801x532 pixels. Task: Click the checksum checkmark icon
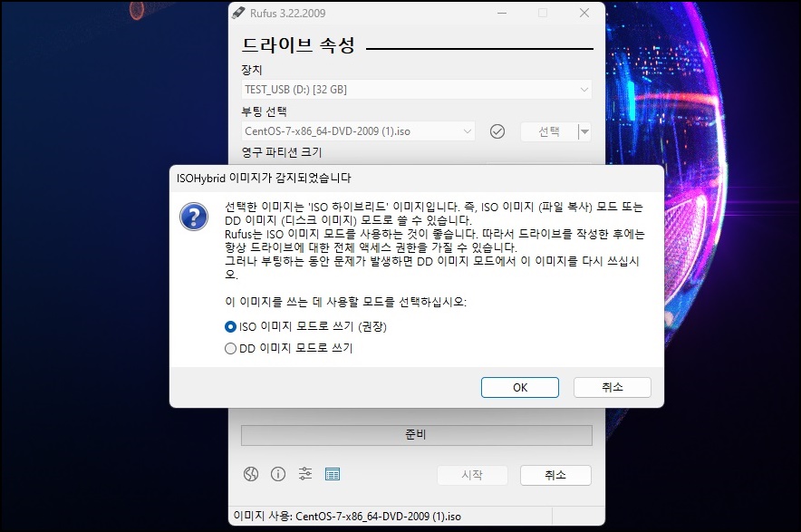[x=497, y=131]
